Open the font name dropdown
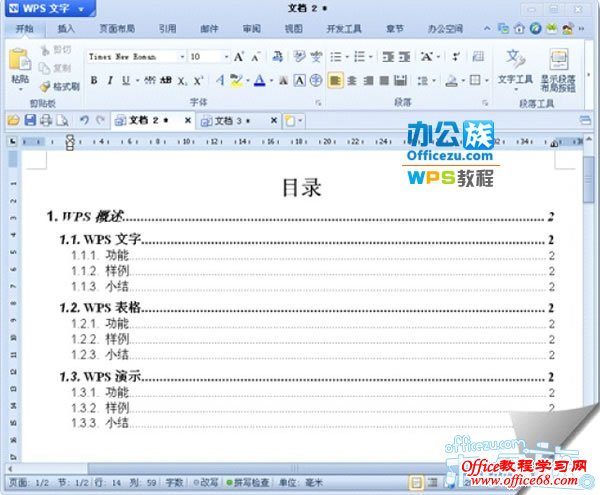The height and width of the screenshot is (495, 600). pyautogui.click(x=182, y=57)
